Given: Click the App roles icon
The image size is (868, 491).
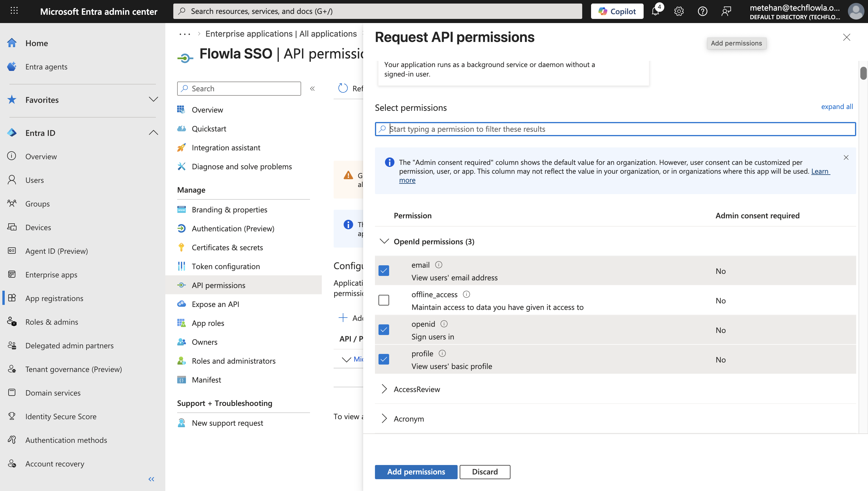Looking at the screenshot, I should point(182,323).
